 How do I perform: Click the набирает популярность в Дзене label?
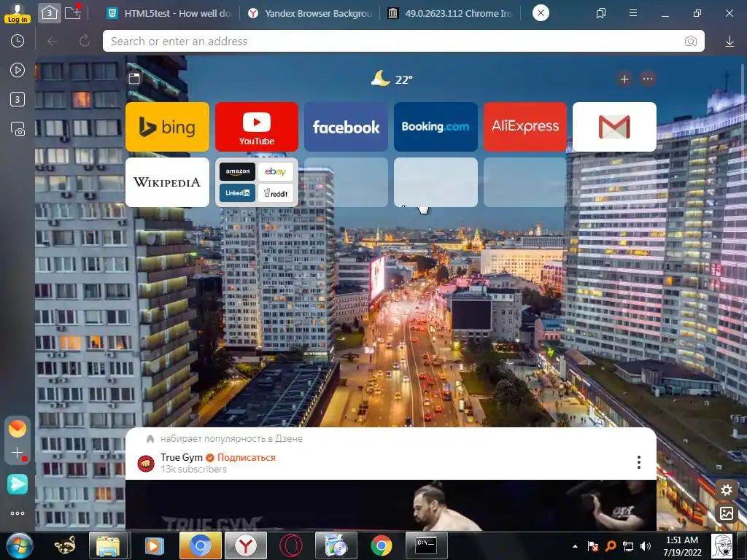pyautogui.click(x=231, y=438)
